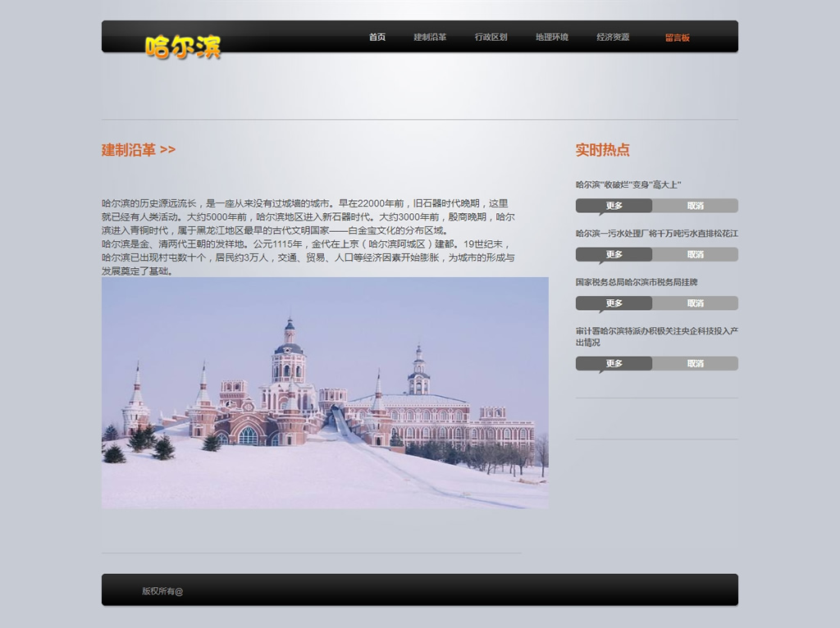Select the 行政区划 menu item
840x628 pixels.
[x=491, y=38]
